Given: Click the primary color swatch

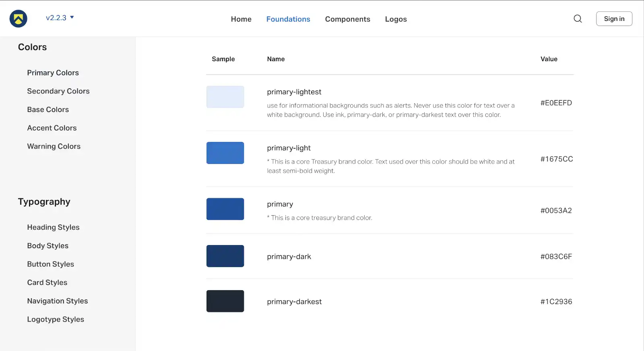Looking at the screenshot, I should tap(225, 209).
